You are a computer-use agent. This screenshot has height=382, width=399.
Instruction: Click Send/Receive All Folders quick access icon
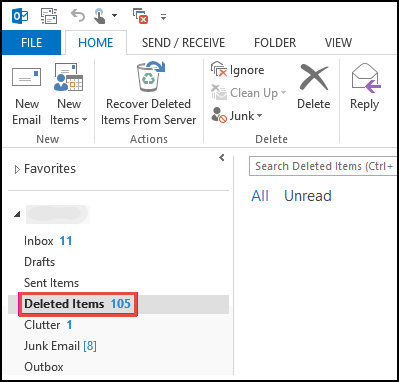click(49, 16)
